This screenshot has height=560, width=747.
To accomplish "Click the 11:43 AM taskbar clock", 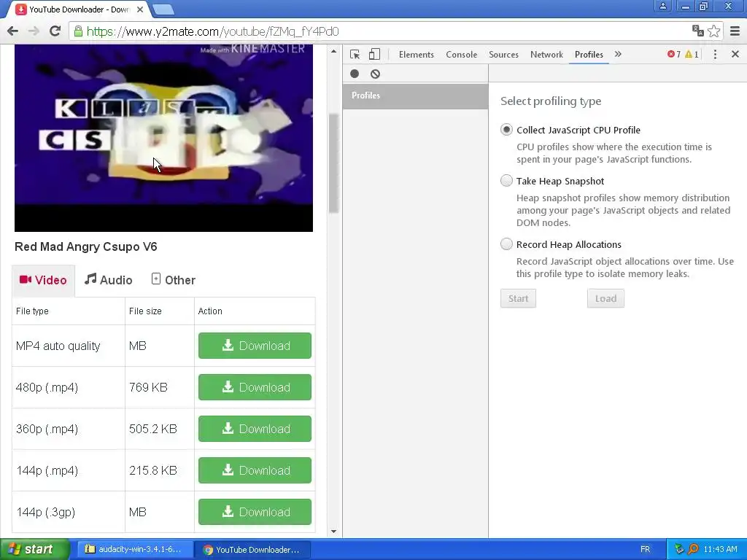I will coord(720,549).
